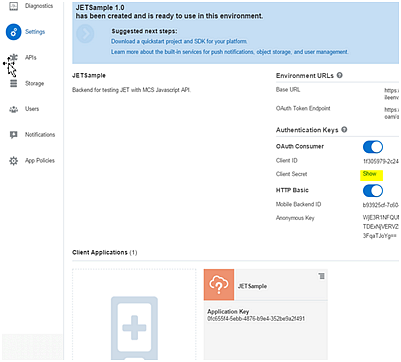Viewport: 401px width, 362px height.
Task: Select the Settings menu label
Action: (x=35, y=32)
